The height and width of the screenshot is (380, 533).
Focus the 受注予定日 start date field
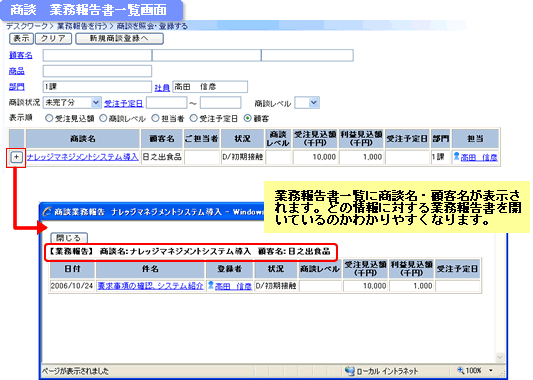pos(167,102)
